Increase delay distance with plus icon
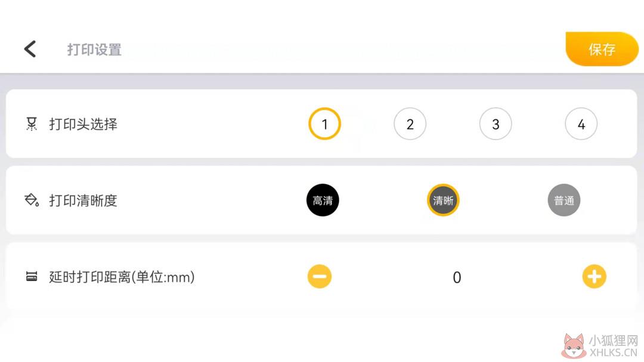 pos(595,277)
